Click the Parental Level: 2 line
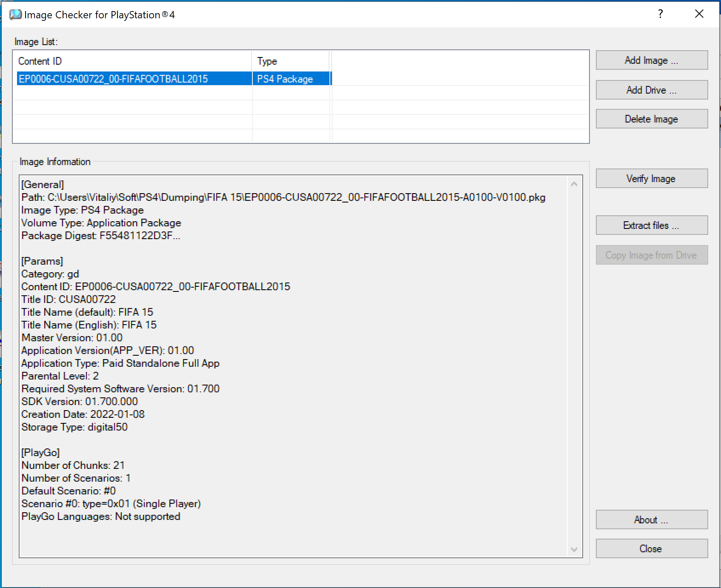 click(x=60, y=376)
